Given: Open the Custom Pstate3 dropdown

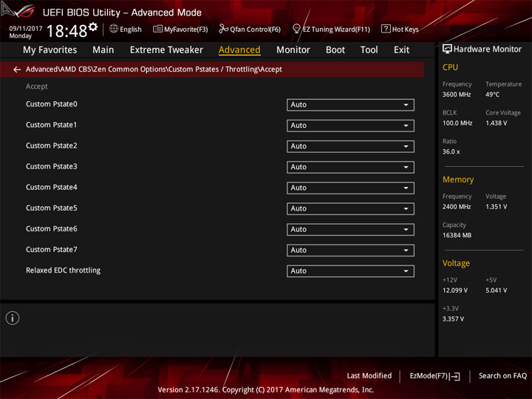Looking at the screenshot, I should [x=350, y=167].
